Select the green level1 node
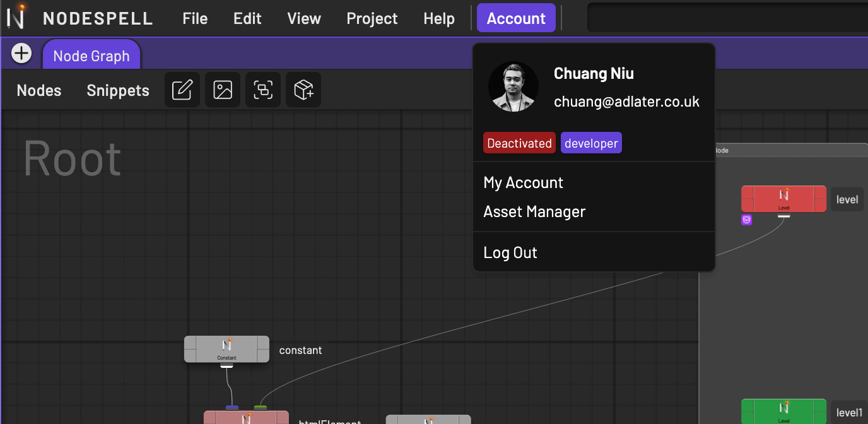868x424 pixels. (783, 411)
